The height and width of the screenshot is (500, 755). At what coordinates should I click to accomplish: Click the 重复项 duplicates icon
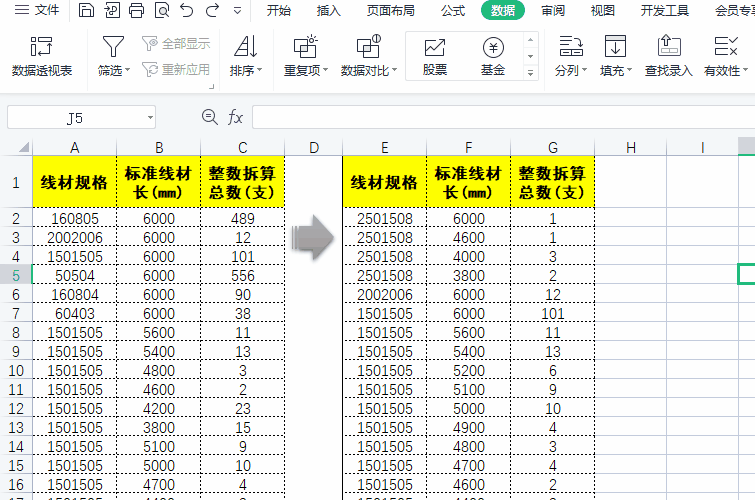pos(305,47)
